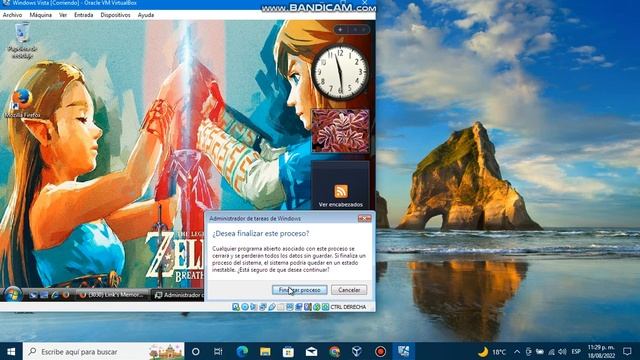This screenshot has width=640, height=360.
Task: Open Microsoft Edge from Windows 10 taskbar
Action: [x=242, y=351]
